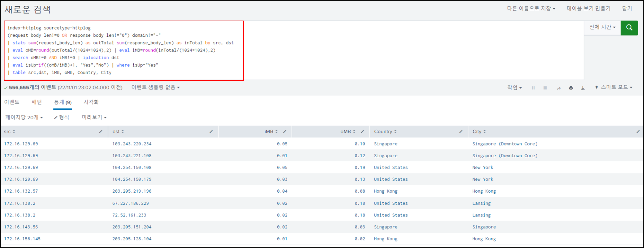
Task: Edit the City column with its pencil icon
Action: 638,132
